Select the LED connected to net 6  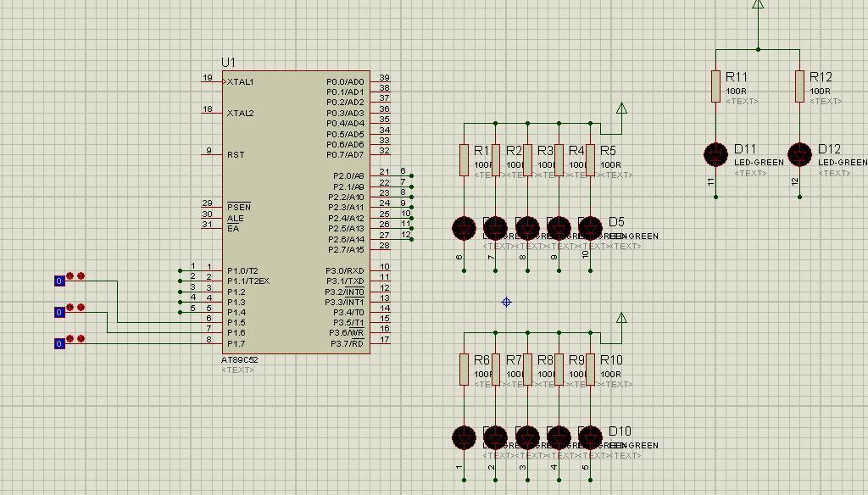pos(464,228)
